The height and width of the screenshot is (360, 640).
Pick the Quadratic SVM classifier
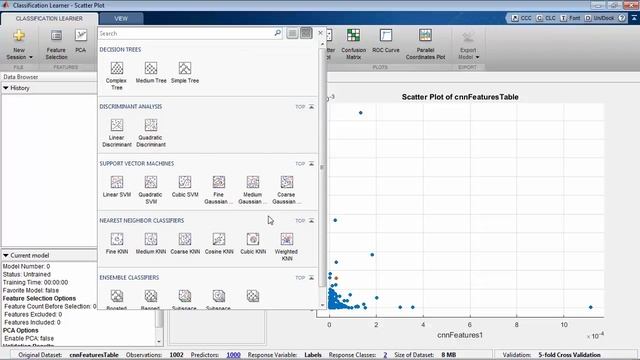pyautogui.click(x=151, y=190)
